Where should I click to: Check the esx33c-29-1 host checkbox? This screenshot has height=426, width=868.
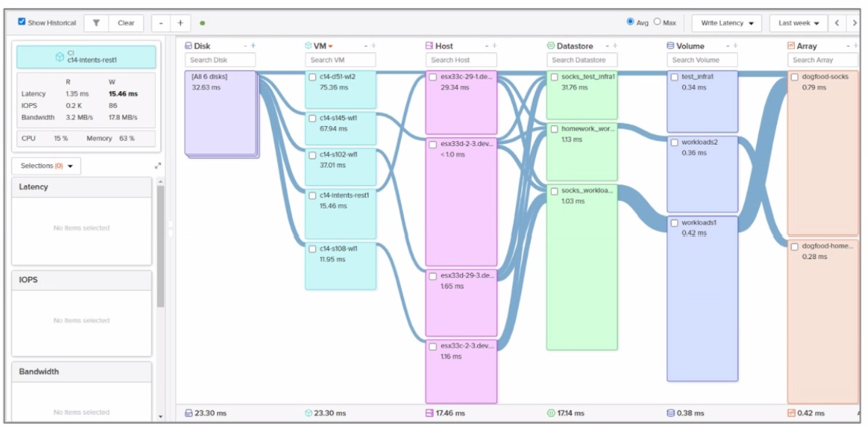pos(433,77)
